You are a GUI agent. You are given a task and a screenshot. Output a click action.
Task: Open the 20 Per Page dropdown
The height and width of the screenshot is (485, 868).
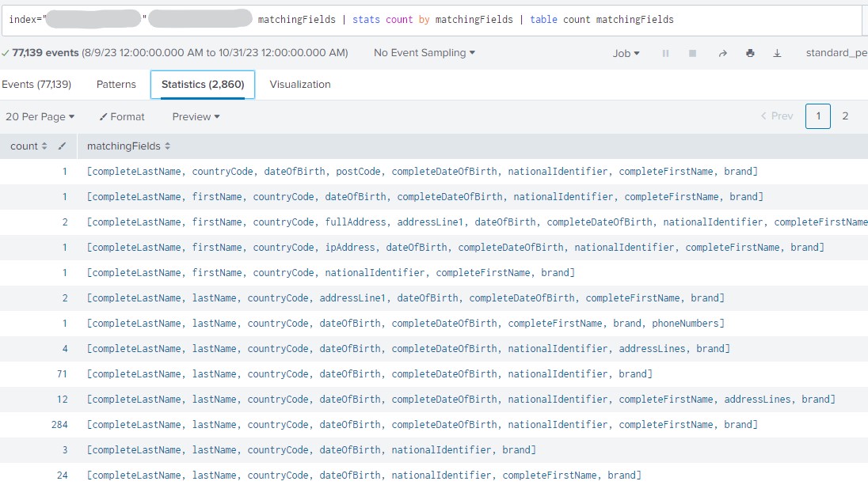(40, 116)
